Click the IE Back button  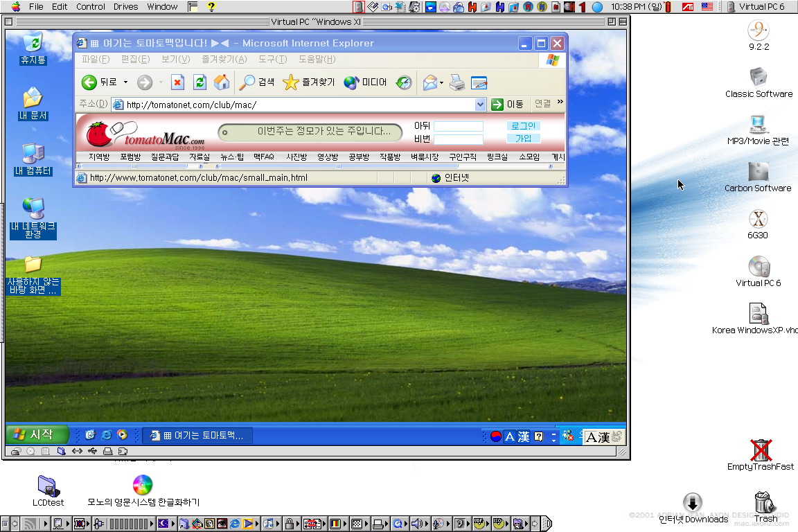click(99, 82)
